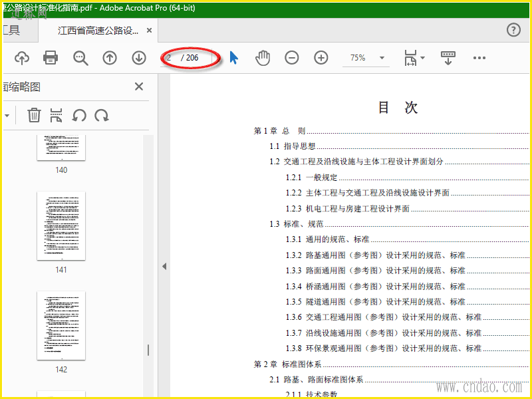The image size is (532, 399).
Task: Open the help question mark icon
Action: tap(513, 30)
